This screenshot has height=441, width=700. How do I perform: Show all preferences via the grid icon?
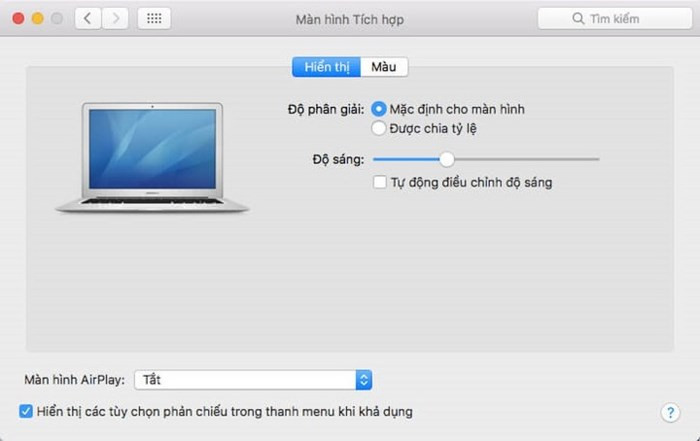click(154, 19)
